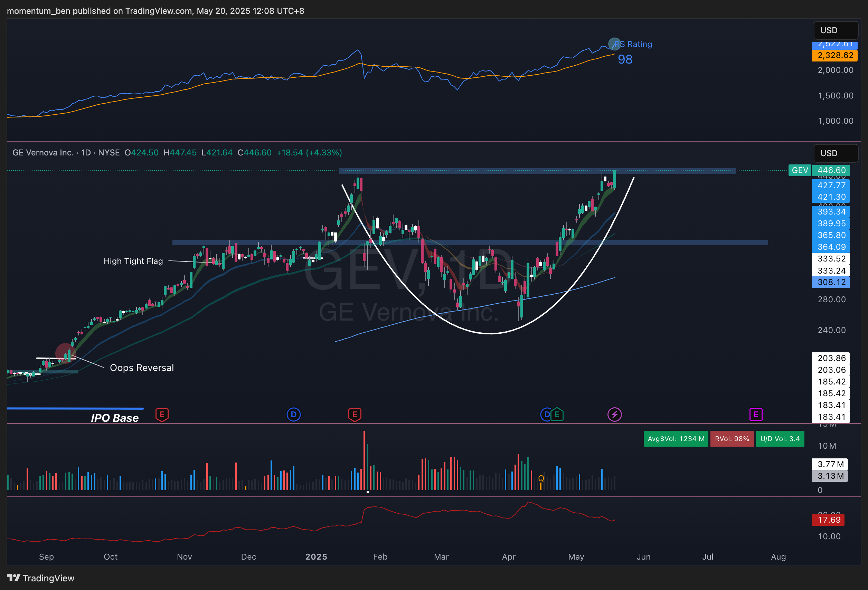The height and width of the screenshot is (590, 868).
Task: Click the 2025 label on time axis
Action: [x=316, y=557]
